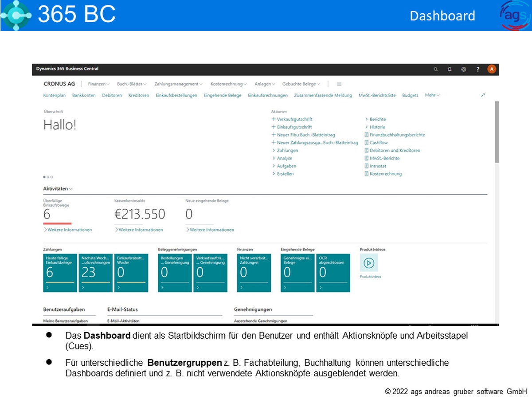The width and height of the screenshot is (532, 399).
Task: Open the Kontenplan link
Action: point(55,95)
